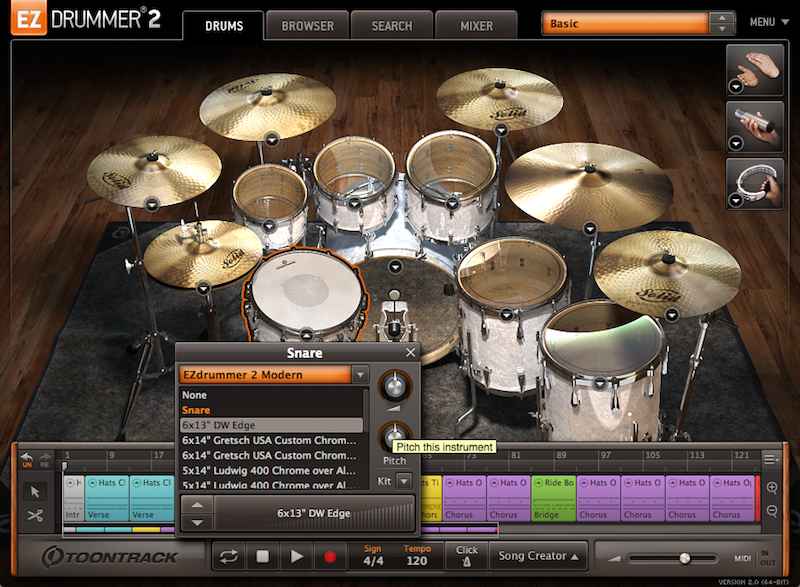Start playback with the play button

point(296,556)
